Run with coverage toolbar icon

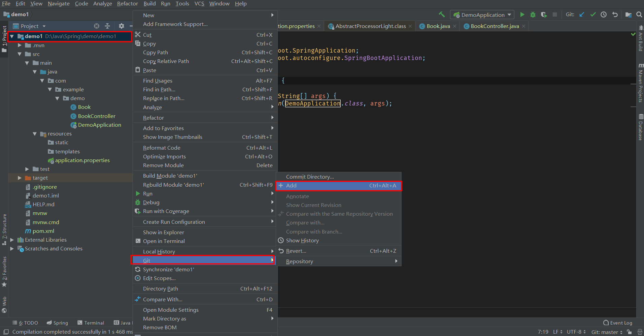[544, 14]
